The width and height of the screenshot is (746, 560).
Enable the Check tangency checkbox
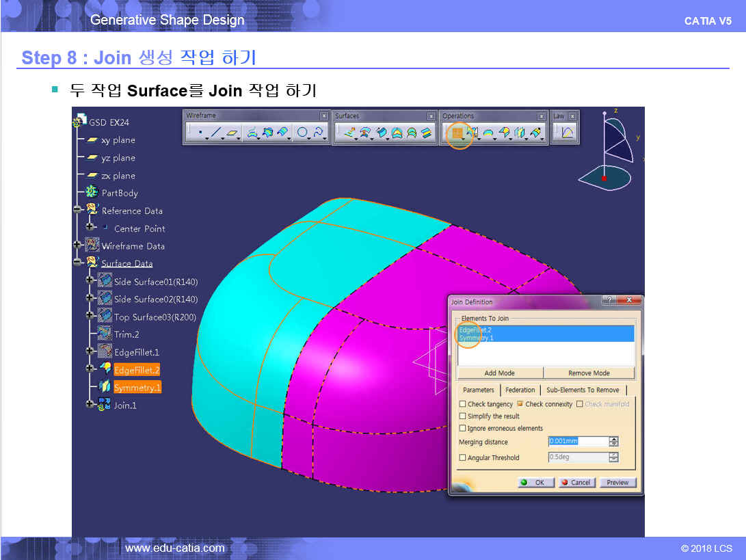[x=463, y=404]
